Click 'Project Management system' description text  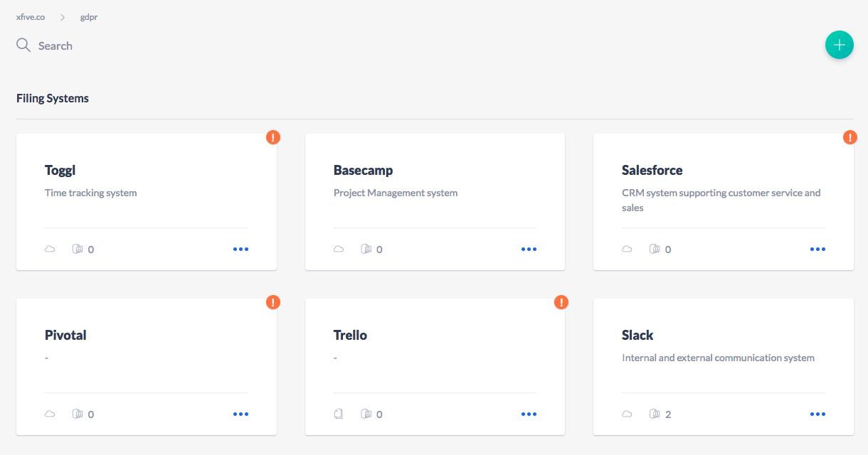[x=396, y=193]
